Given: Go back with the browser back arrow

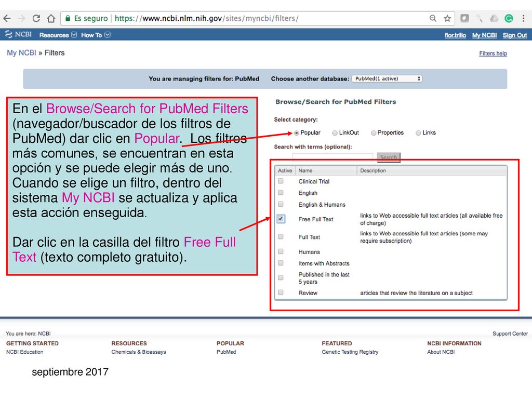Looking at the screenshot, I should point(7,18).
